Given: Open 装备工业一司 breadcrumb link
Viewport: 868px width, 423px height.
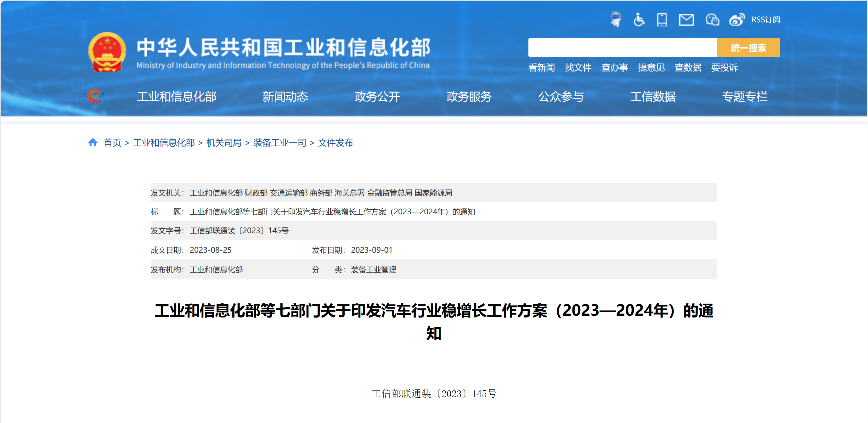Looking at the screenshot, I should click(x=279, y=143).
